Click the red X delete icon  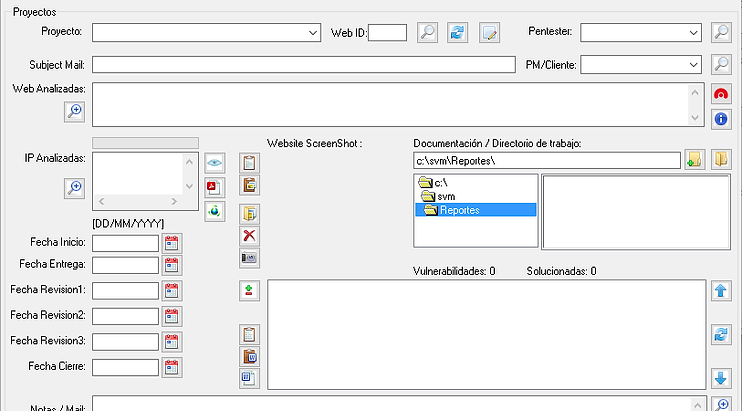pos(249,236)
